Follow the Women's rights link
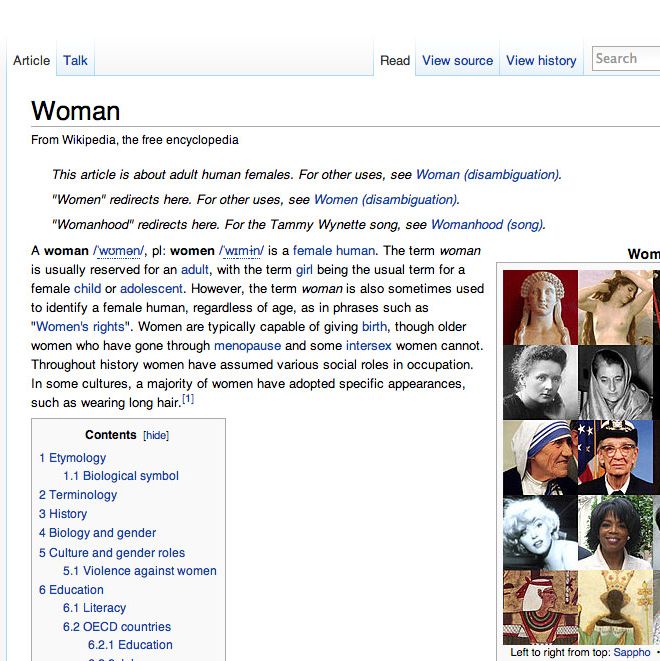660x661 pixels. click(x=80, y=327)
